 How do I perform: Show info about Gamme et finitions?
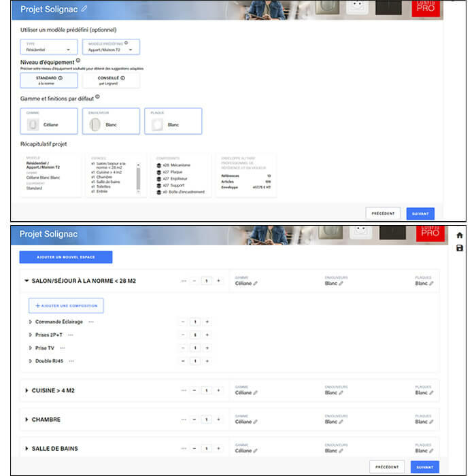[97, 97]
